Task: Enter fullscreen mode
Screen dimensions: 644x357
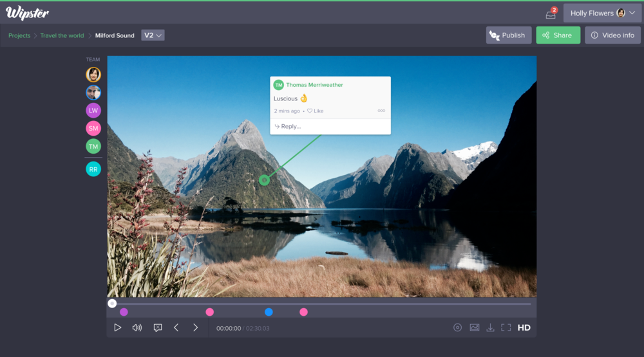Action: click(506, 327)
